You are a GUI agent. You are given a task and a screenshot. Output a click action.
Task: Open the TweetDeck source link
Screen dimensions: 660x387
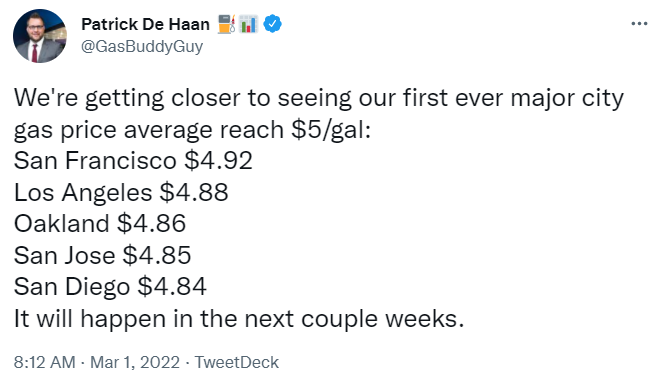click(237, 362)
